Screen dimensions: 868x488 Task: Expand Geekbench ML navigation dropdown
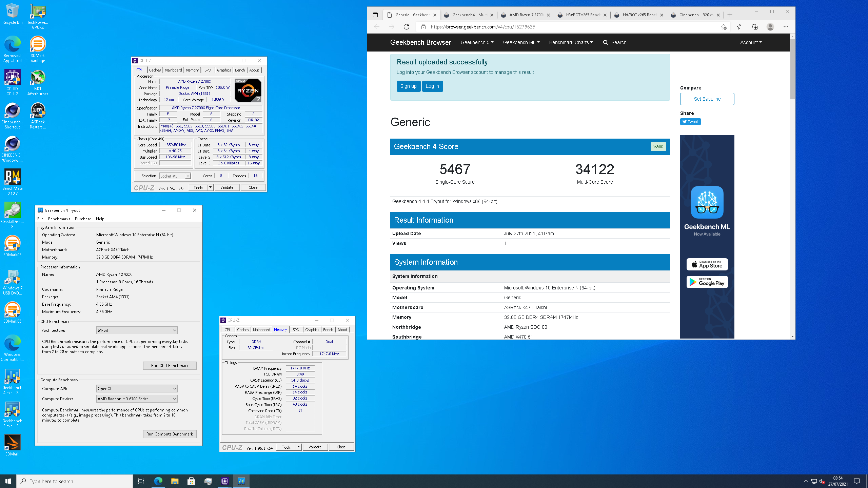521,42
